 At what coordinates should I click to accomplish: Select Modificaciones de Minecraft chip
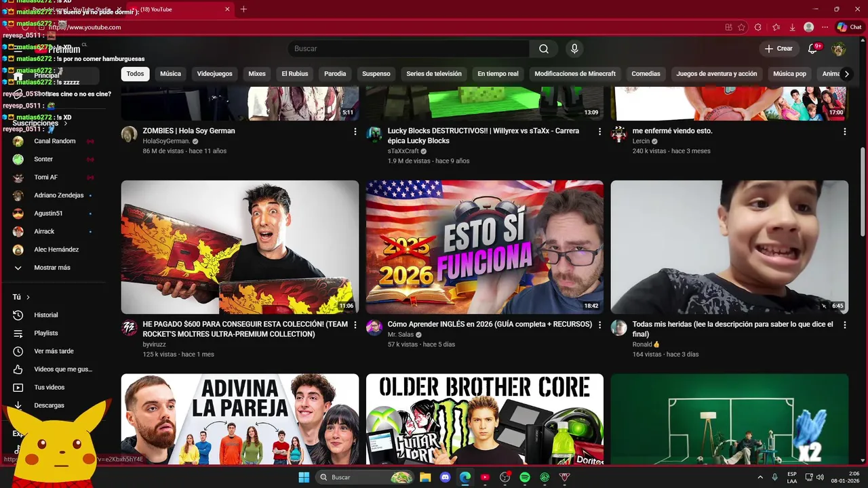click(575, 74)
